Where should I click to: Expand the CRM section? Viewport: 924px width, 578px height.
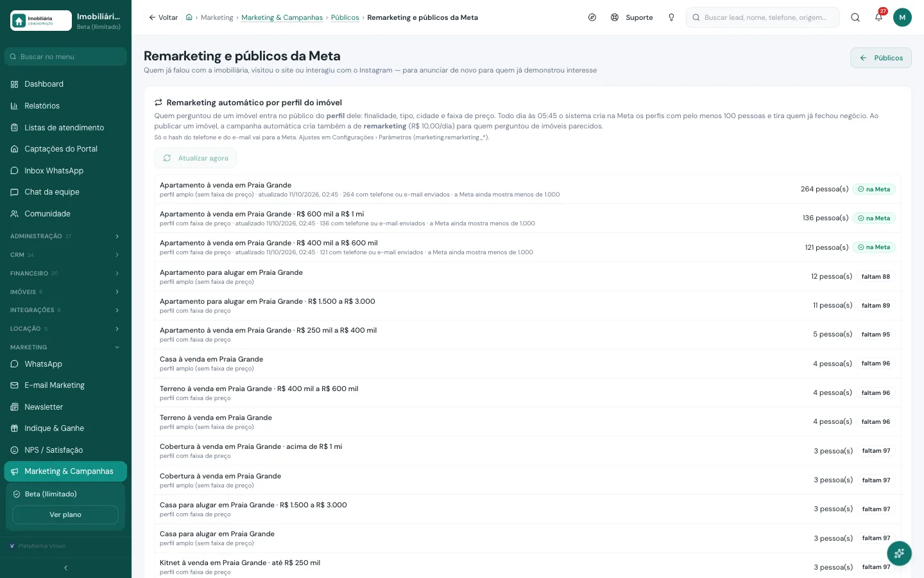click(x=65, y=255)
